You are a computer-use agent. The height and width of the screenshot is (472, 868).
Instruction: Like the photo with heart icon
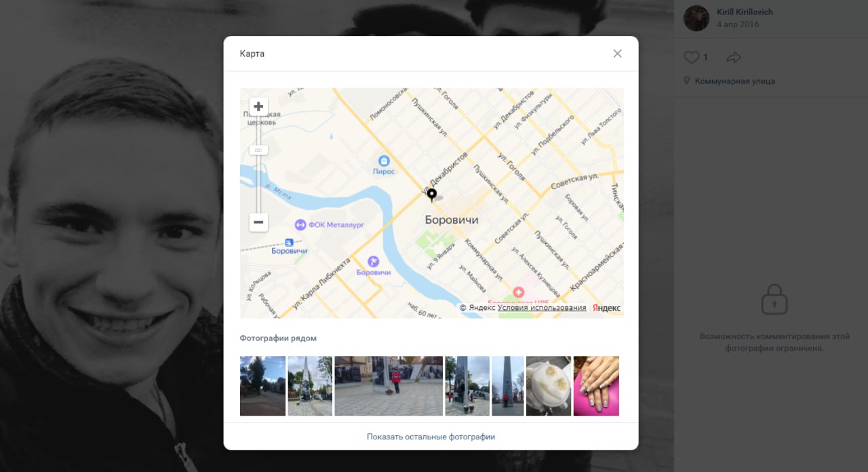pyautogui.click(x=691, y=58)
